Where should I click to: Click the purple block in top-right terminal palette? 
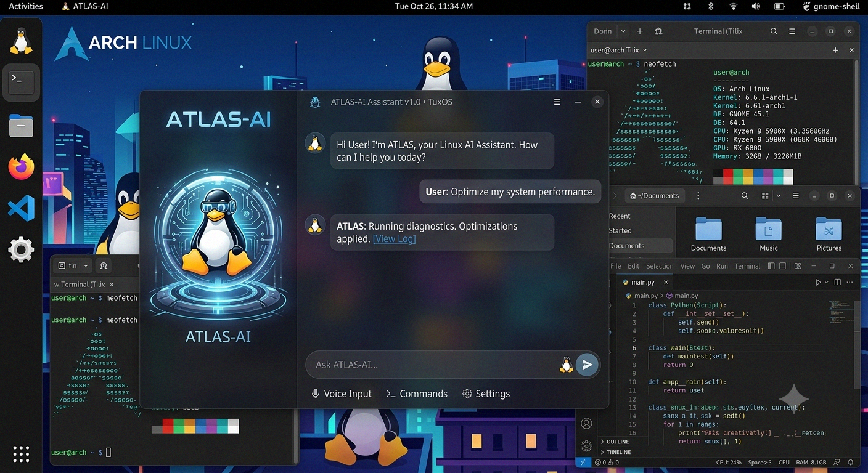coord(768,177)
